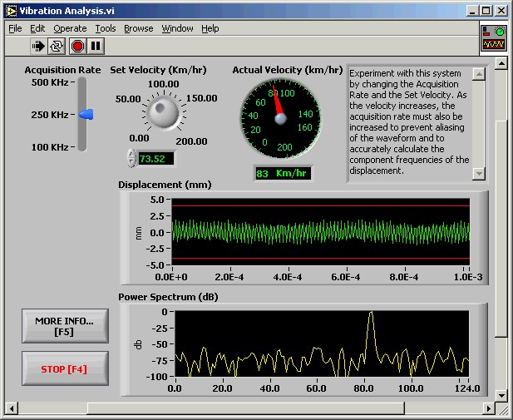This screenshot has height=420, width=513.
Task: Click the Actual Velocity gauge
Action: click(x=279, y=119)
